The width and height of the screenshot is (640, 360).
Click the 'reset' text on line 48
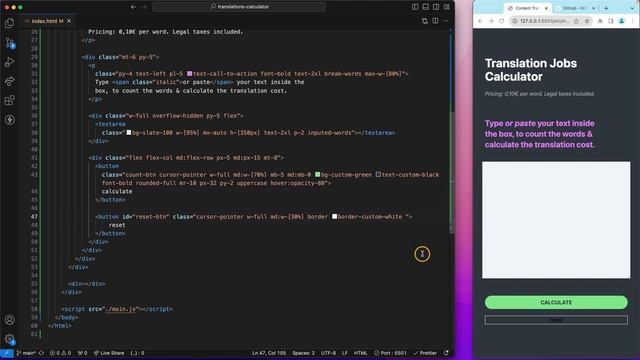click(117, 225)
